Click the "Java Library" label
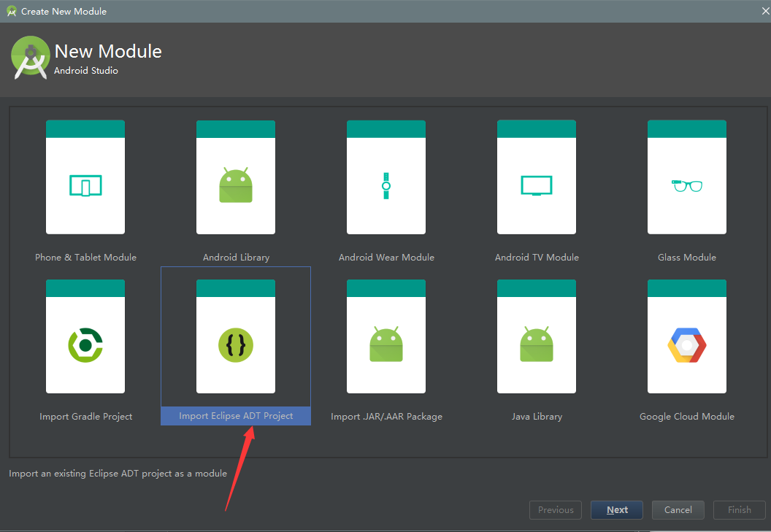The image size is (771, 532). 537,417
